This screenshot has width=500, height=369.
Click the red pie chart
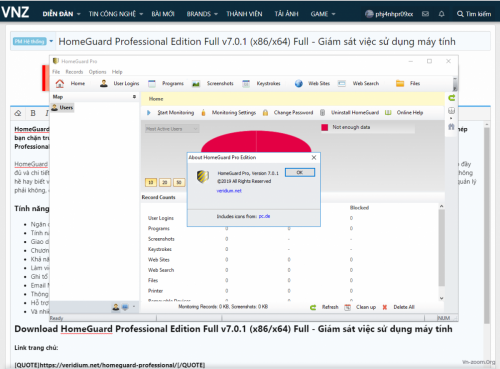[x=256, y=142]
